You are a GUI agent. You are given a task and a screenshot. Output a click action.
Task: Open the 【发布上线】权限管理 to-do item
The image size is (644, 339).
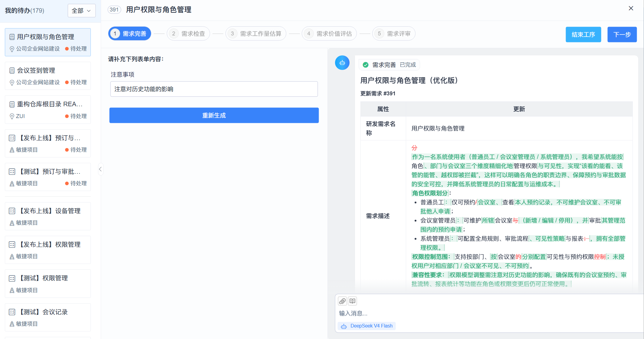coord(48,250)
